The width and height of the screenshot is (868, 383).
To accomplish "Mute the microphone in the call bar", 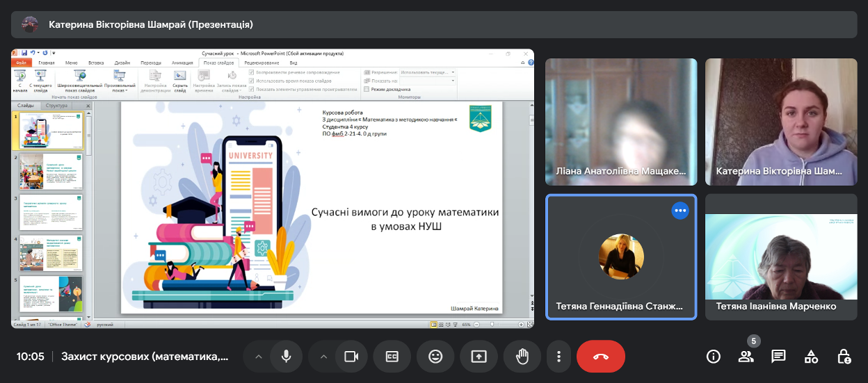I will tap(285, 357).
